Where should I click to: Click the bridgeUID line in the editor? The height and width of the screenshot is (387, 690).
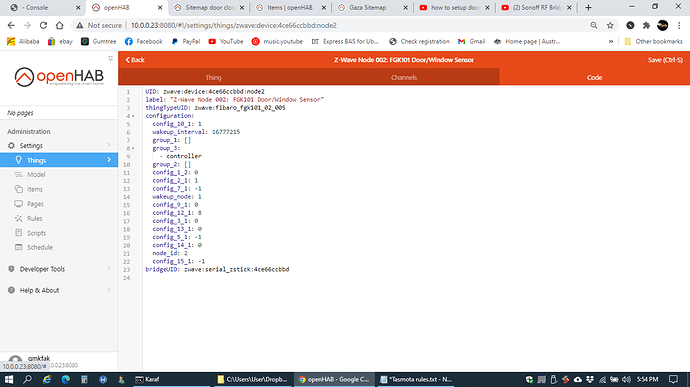pyautogui.click(x=217, y=269)
